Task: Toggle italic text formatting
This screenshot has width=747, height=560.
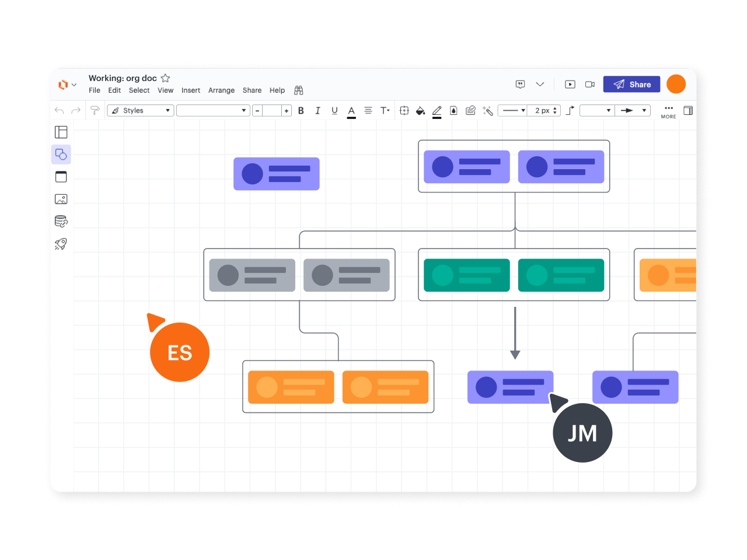Action: 317,110
